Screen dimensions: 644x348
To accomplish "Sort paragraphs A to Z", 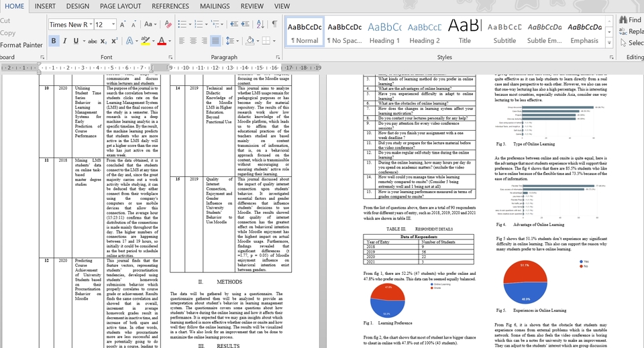I will tap(260, 24).
